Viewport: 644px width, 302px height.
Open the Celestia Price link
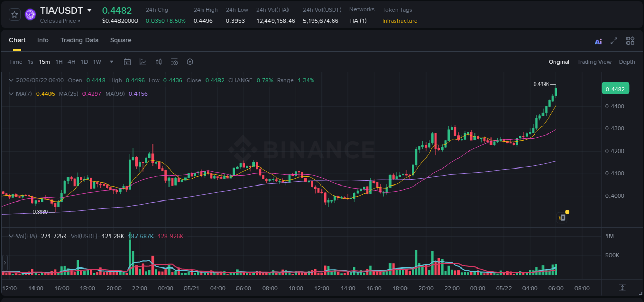(60, 21)
